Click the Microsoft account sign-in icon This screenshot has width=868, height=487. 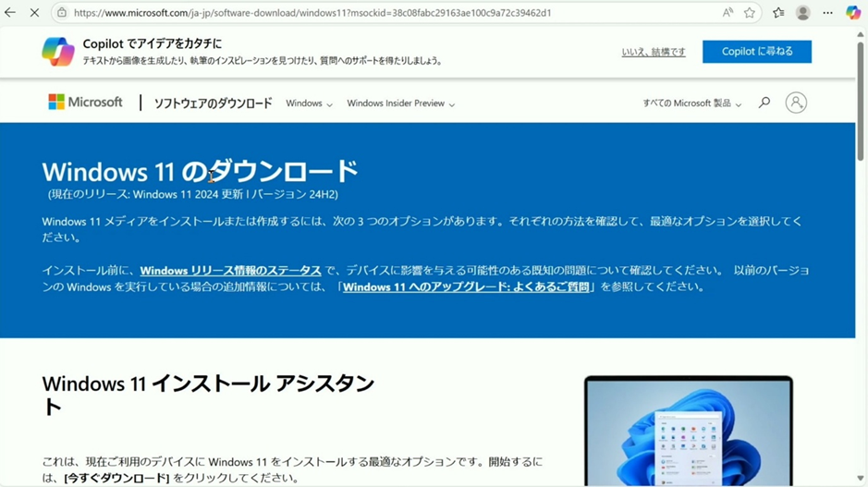point(796,103)
